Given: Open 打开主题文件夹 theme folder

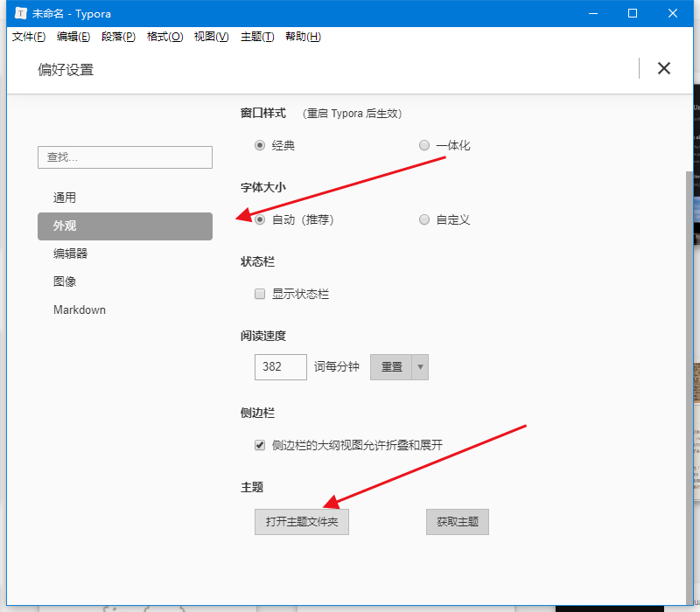Looking at the screenshot, I should pos(301,521).
